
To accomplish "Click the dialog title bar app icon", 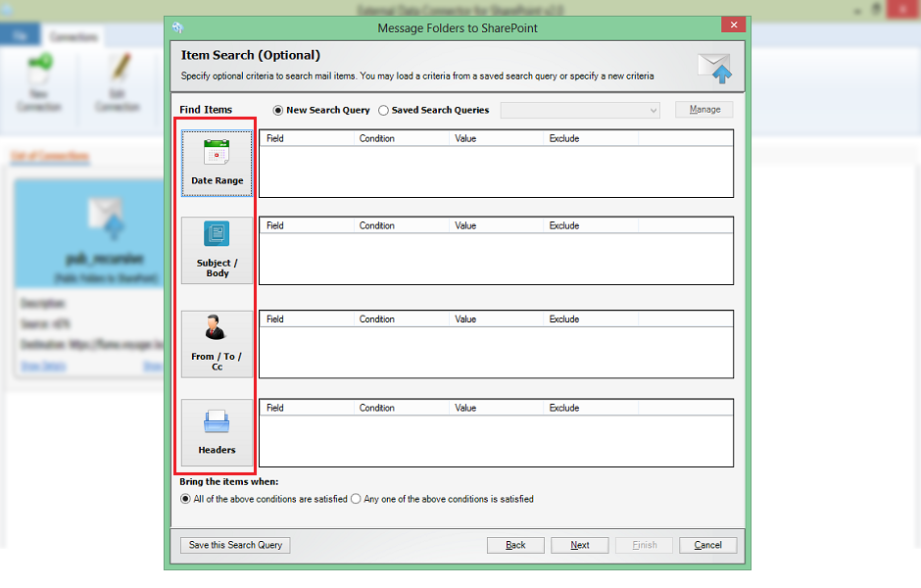I will click(x=178, y=27).
